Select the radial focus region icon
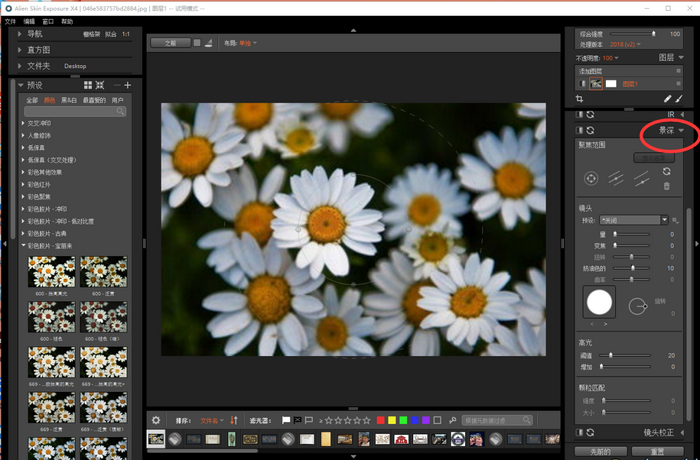This screenshot has height=460, width=700. tap(591, 178)
